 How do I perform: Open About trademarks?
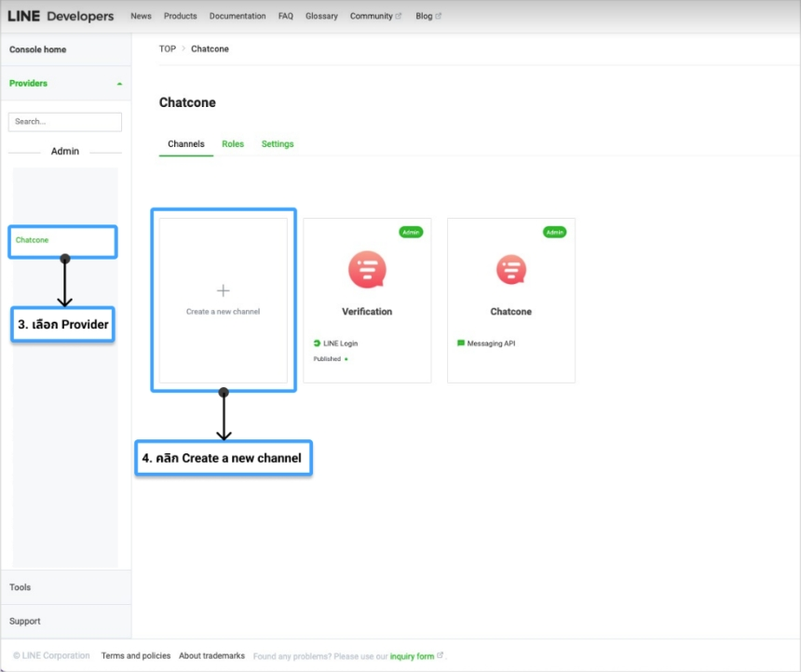(x=212, y=655)
